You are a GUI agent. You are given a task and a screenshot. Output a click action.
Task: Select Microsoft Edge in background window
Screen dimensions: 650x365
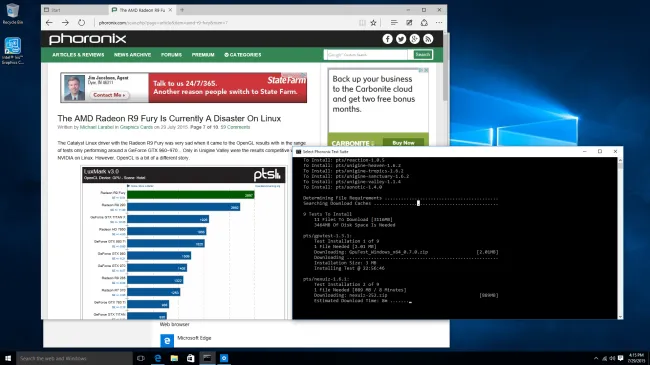click(x=186, y=340)
